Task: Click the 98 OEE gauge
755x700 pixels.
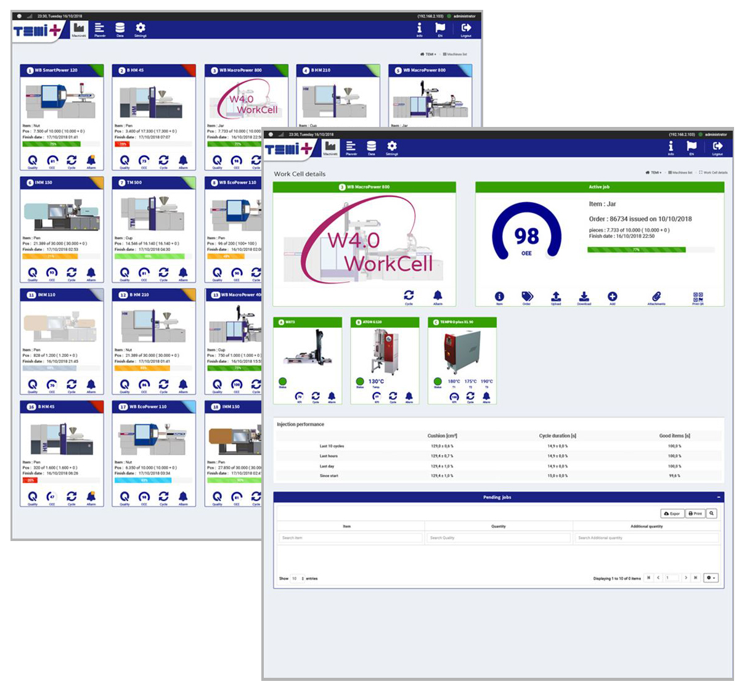Action: coord(526,232)
